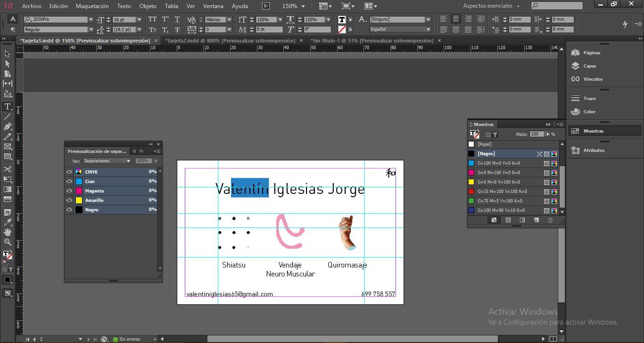Choose the Scissors tool
Image resolution: width=644 pixels, height=343 pixels.
click(x=8, y=169)
